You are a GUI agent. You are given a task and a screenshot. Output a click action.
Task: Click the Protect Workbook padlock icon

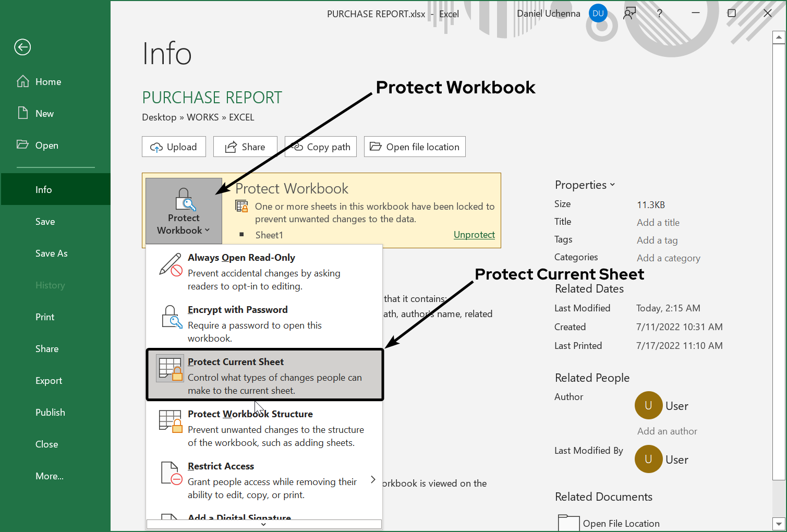[183, 198]
